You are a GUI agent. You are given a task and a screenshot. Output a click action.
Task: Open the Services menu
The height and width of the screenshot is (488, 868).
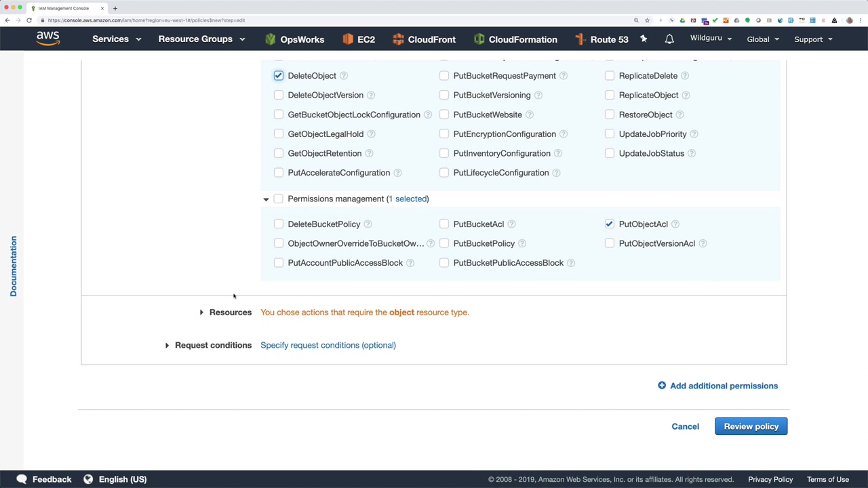[x=116, y=39]
